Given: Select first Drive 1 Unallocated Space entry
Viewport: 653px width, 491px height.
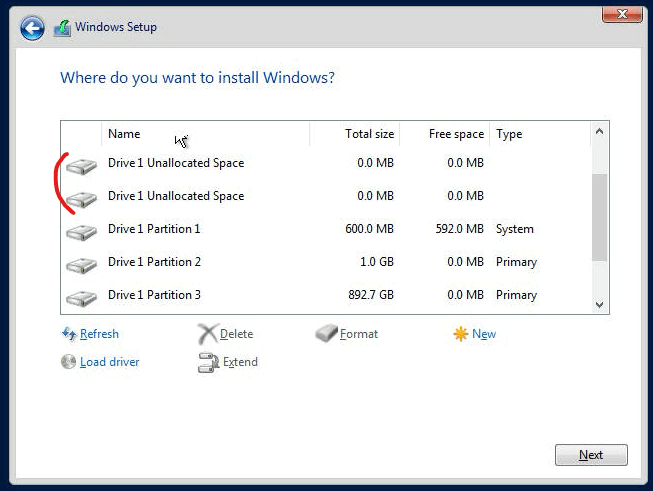Looking at the screenshot, I should click(326, 163).
